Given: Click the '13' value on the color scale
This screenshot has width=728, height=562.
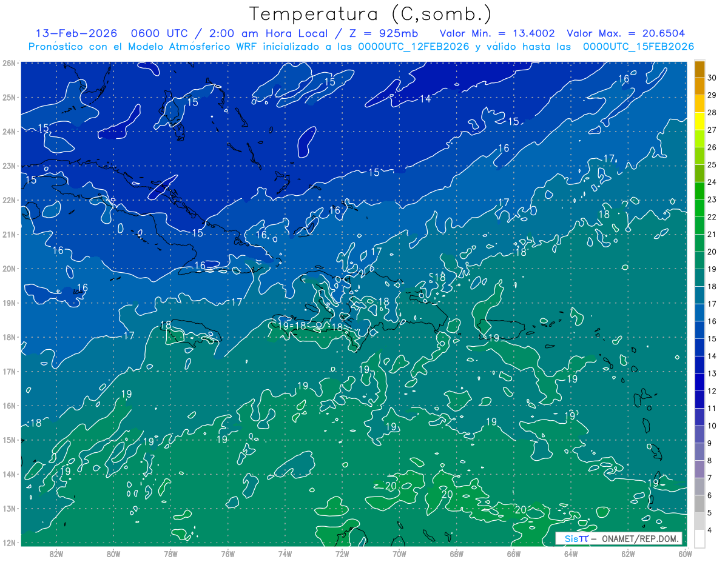Looking at the screenshot, I should click(712, 373).
